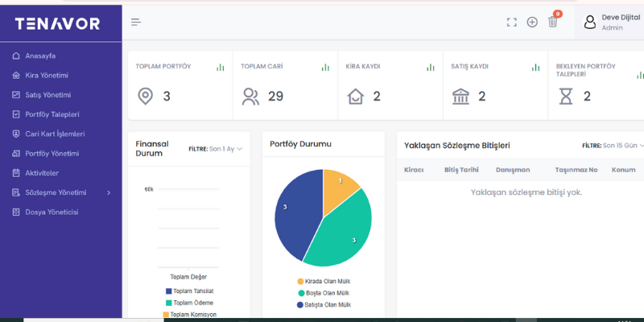This screenshot has height=322, width=644.
Task: Open the Son 15 Gün filter dropdown
Action: click(613, 146)
